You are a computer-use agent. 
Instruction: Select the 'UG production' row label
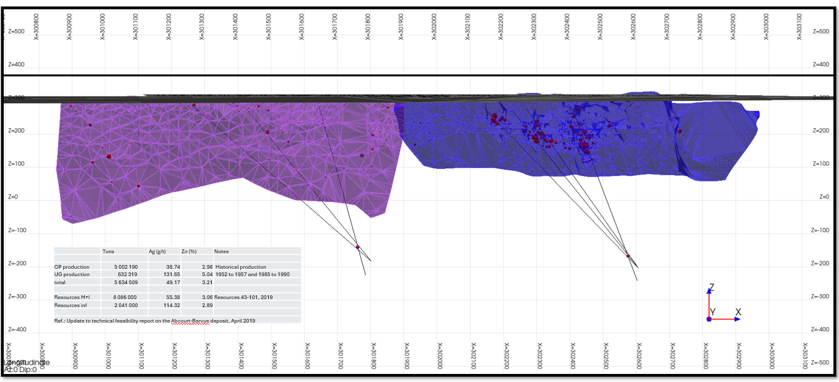tap(72, 274)
